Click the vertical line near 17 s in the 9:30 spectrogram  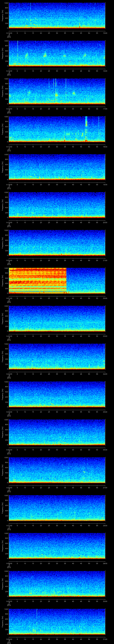coord(37,620)
